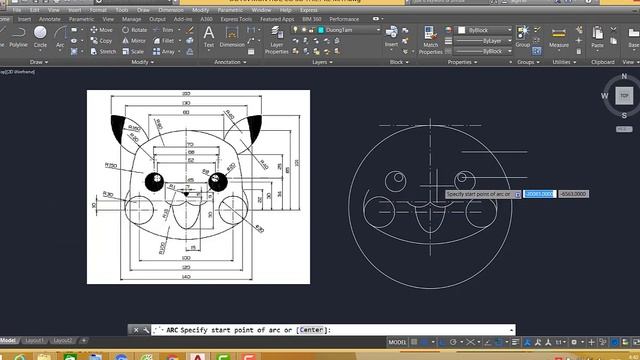Screen dimensions: 640x360
Task: Select the Text annotation tool
Action: click(x=209, y=37)
